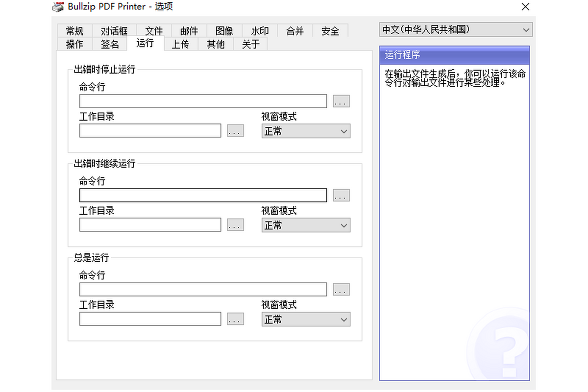Open the language dropdown 中文(中华人民共和国)
The width and height of the screenshot is (588, 392).
(x=456, y=30)
